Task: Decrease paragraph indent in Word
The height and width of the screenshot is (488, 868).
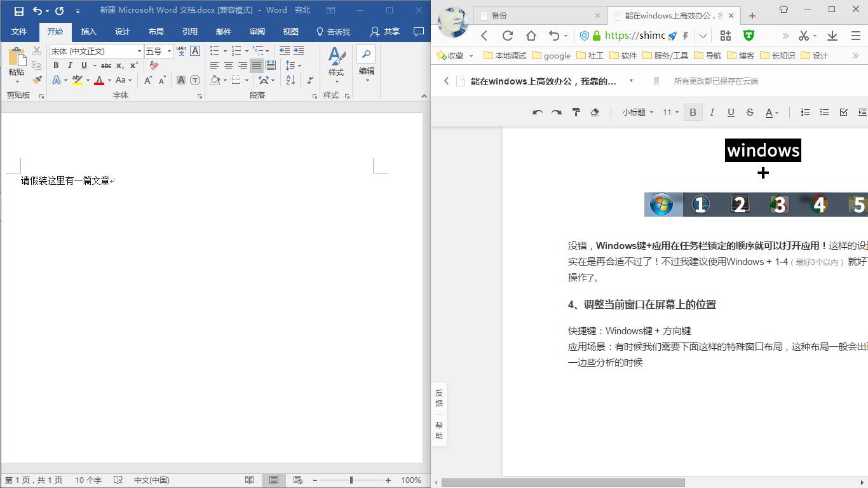Action: (x=284, y=51)
